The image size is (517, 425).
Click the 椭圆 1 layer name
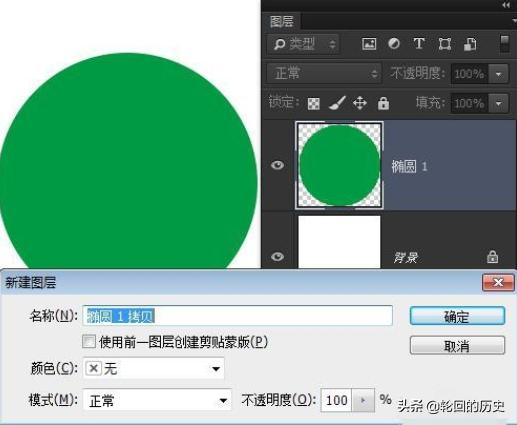click(x=409, y=166)
